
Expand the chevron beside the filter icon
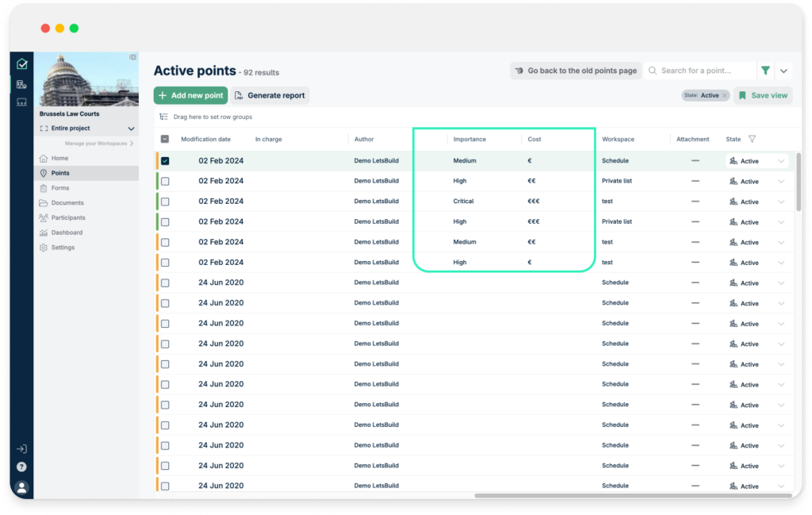(783, 70)
